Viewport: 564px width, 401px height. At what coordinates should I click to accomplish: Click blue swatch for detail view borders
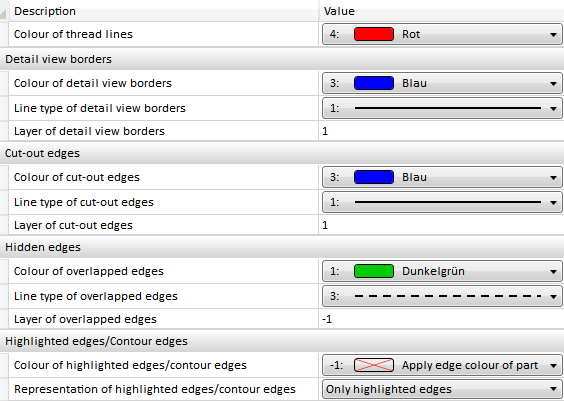374,83
